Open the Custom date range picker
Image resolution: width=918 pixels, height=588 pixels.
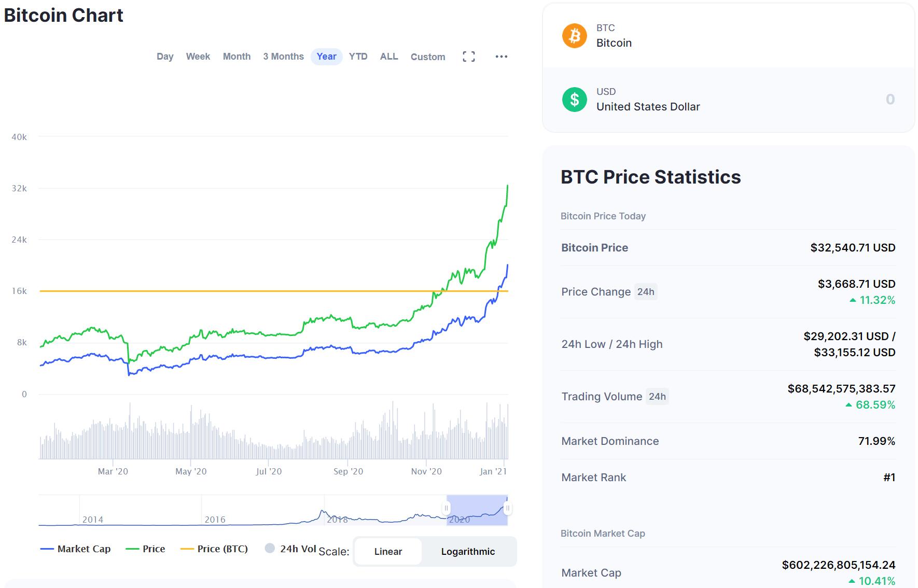[428, 57]
